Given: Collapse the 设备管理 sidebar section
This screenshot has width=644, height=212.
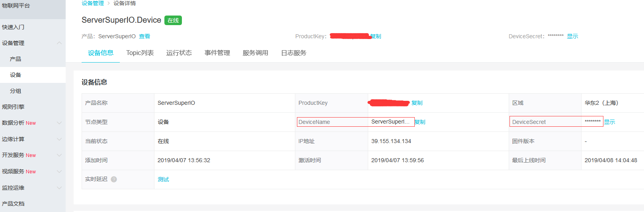Looking at the screenshot, I should click(x=59, y=43).
